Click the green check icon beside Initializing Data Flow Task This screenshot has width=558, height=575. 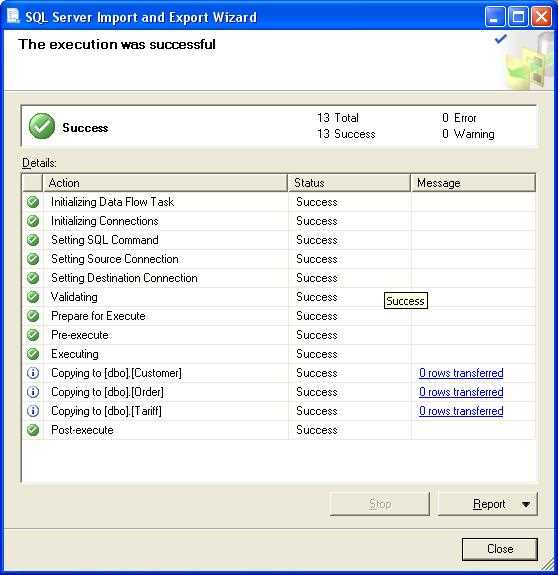click(x=33, y=202)
